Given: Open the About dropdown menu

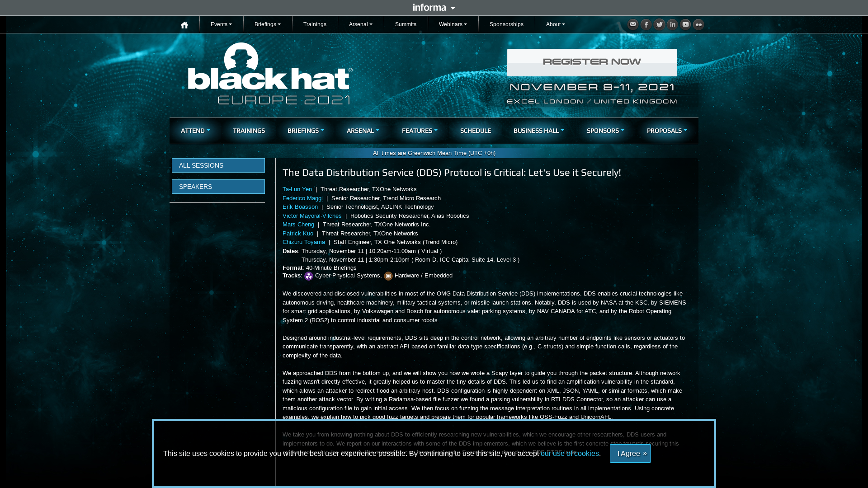Looking at the screenshot, I should point(556,24).
